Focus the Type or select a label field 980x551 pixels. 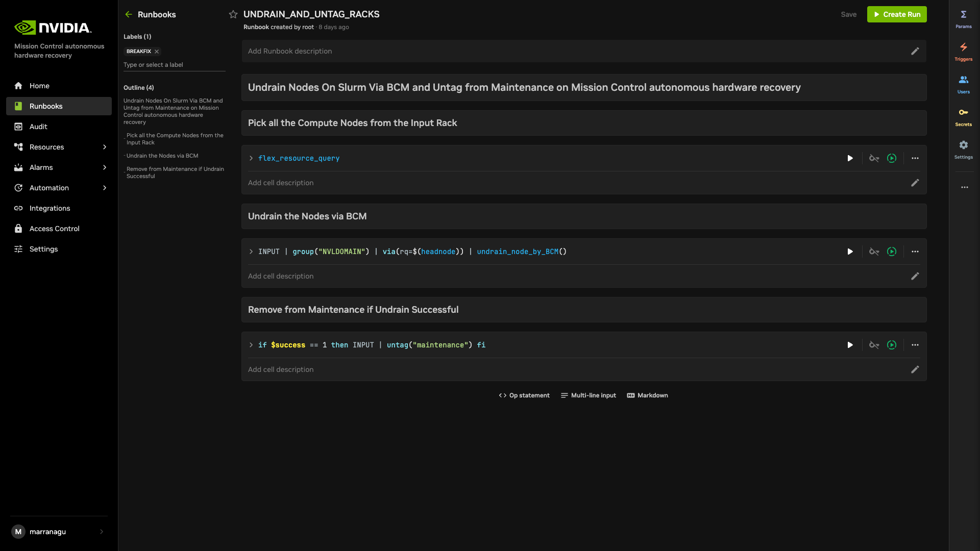pos(174,65)
